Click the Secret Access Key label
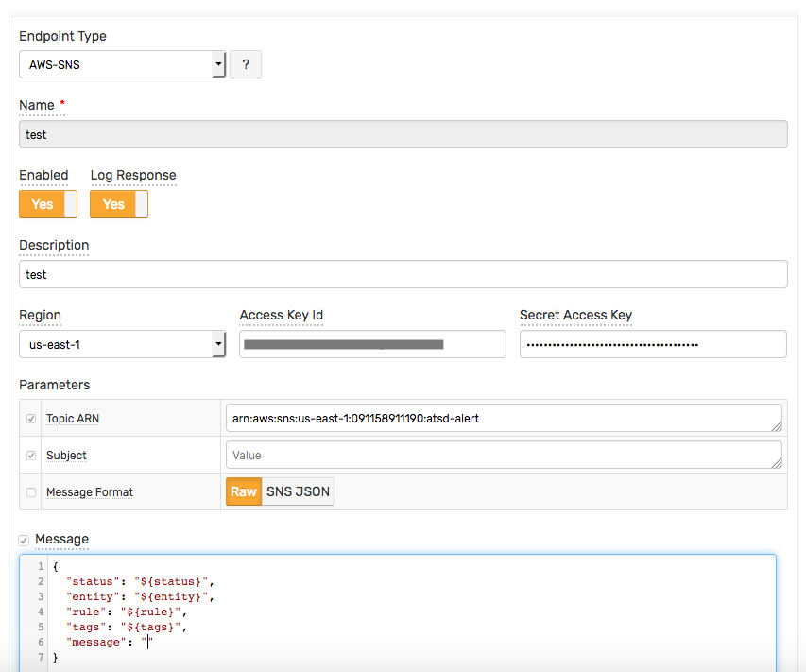Viewport: 806px width, 672px height. pyautogui.click(x=575, y=315)
